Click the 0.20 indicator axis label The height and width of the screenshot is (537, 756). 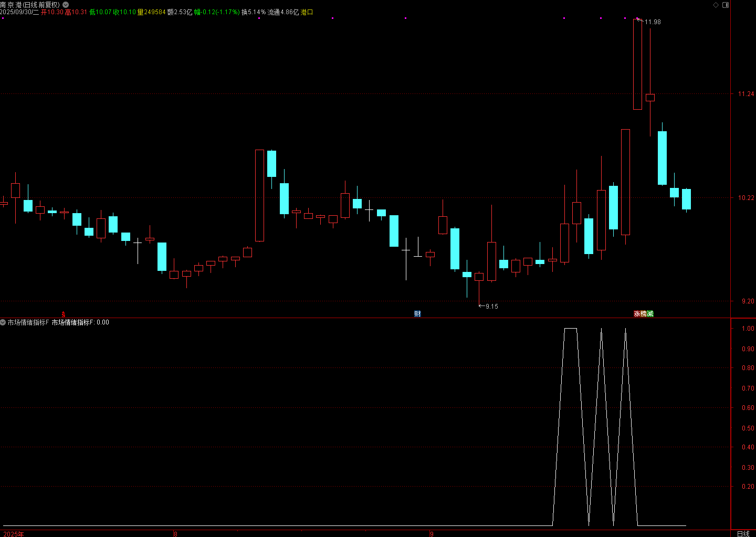click(x=748, y=487)
